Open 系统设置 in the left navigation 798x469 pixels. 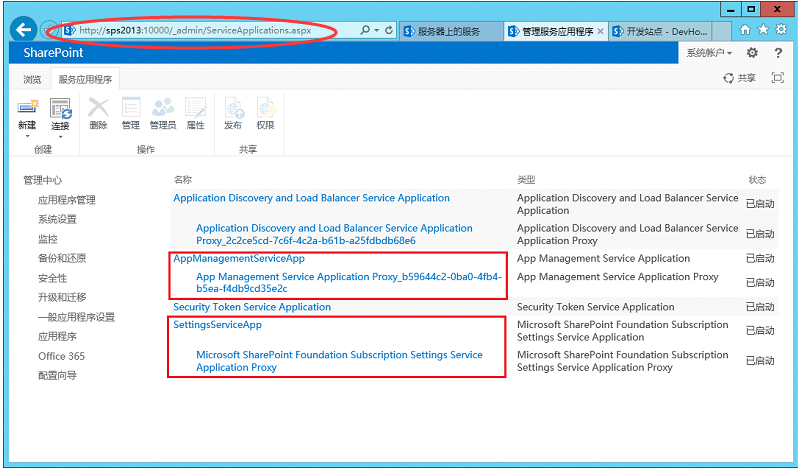(57, 219)
